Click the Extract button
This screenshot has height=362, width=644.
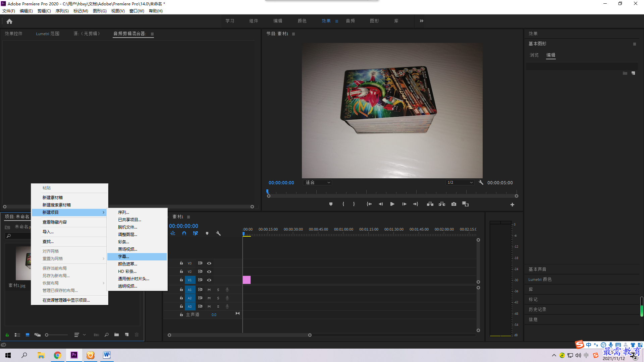click(x=442, y=204)
